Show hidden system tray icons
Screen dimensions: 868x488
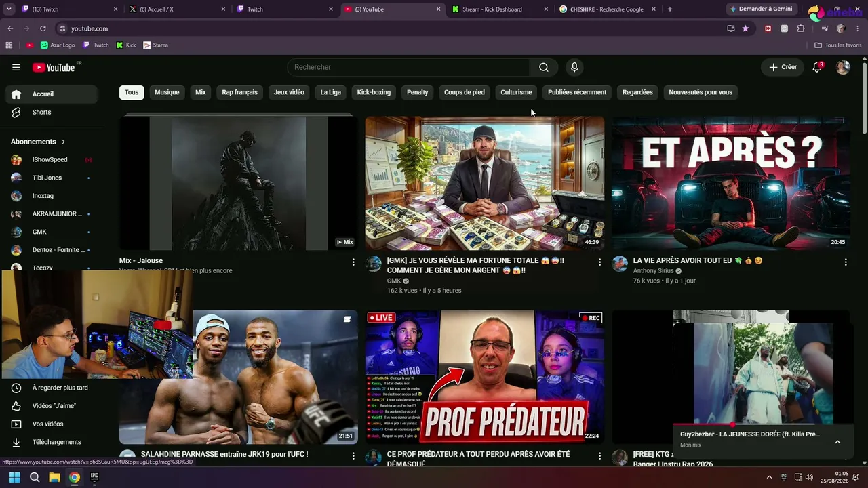pyautogui.click(x=769, y=477)
